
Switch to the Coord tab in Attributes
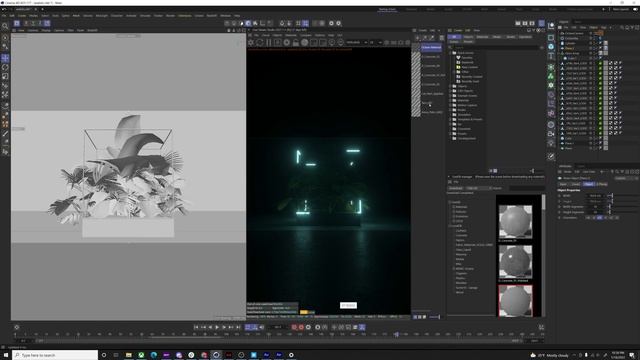tap(576, 184)
